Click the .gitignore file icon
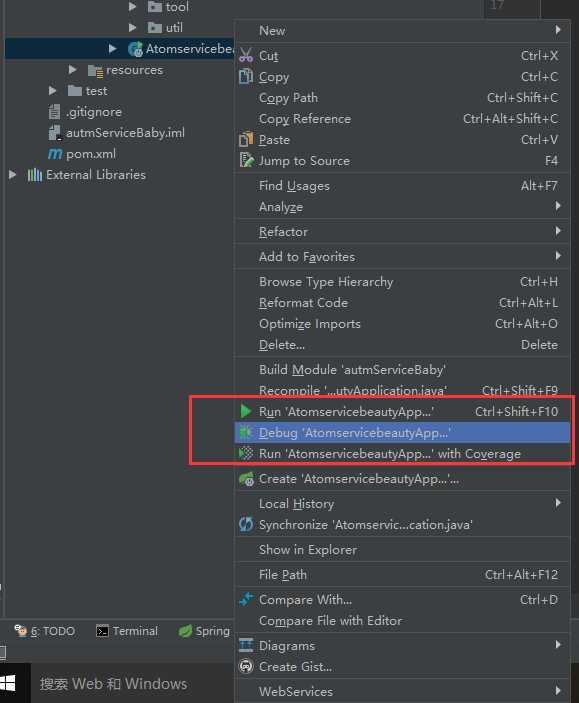Viewport: 579px width, 703px height. pyautogui.click(x=54, y=112)
